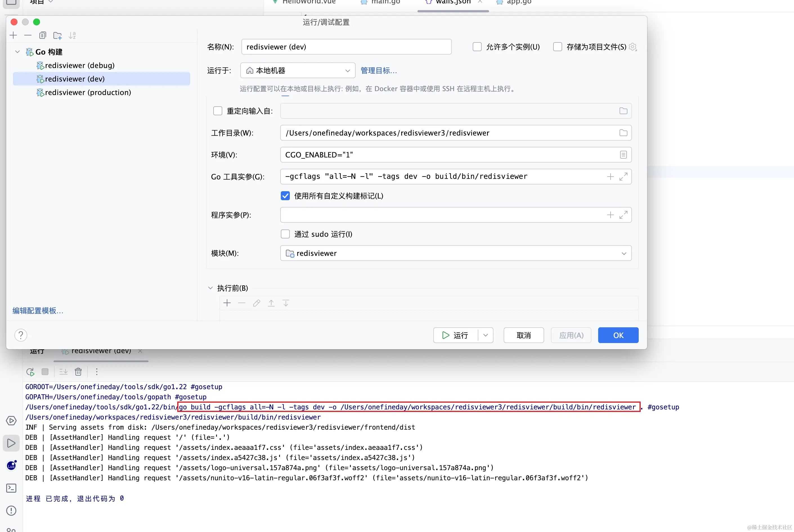Enable run with sudo checkbox

point(285,234)
